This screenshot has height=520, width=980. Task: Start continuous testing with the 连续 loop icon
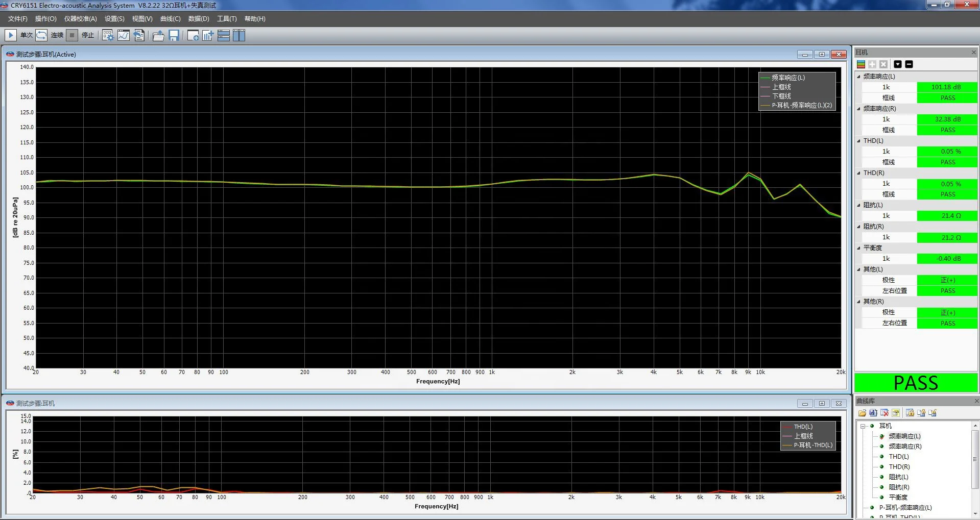coord(41,35)
